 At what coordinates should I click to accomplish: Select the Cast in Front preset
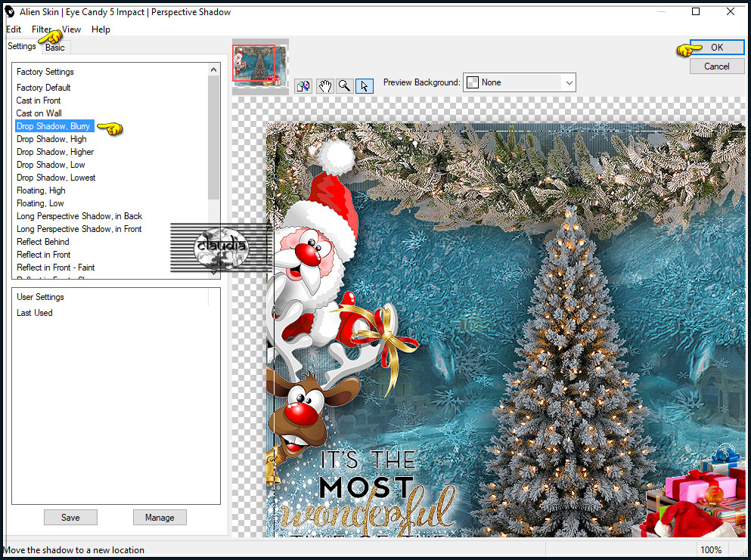point(39,101)
